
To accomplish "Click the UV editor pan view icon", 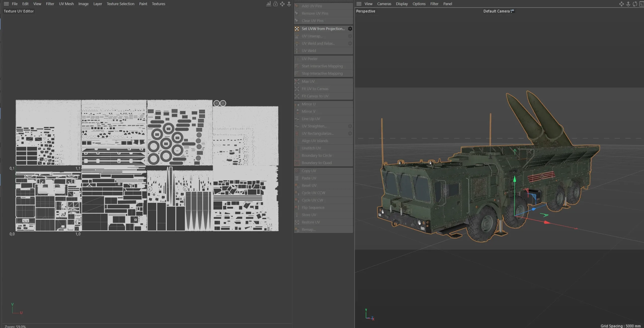I will tap(282, 4).
